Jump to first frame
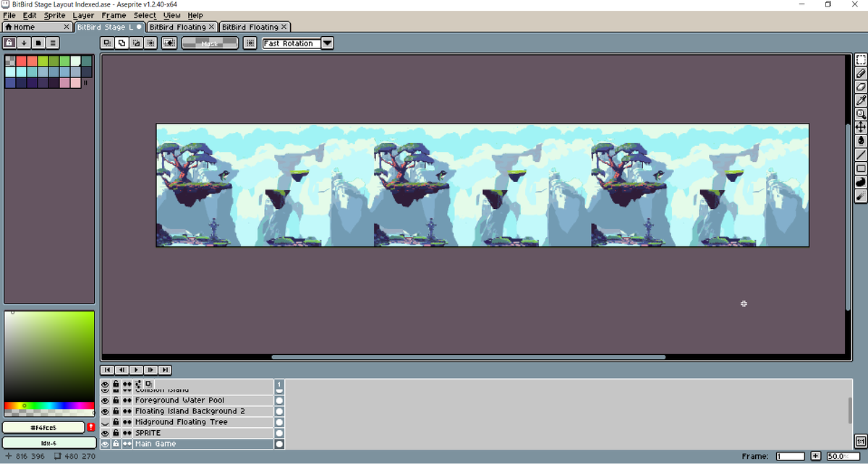868x464 pixels. click(108, 370)
